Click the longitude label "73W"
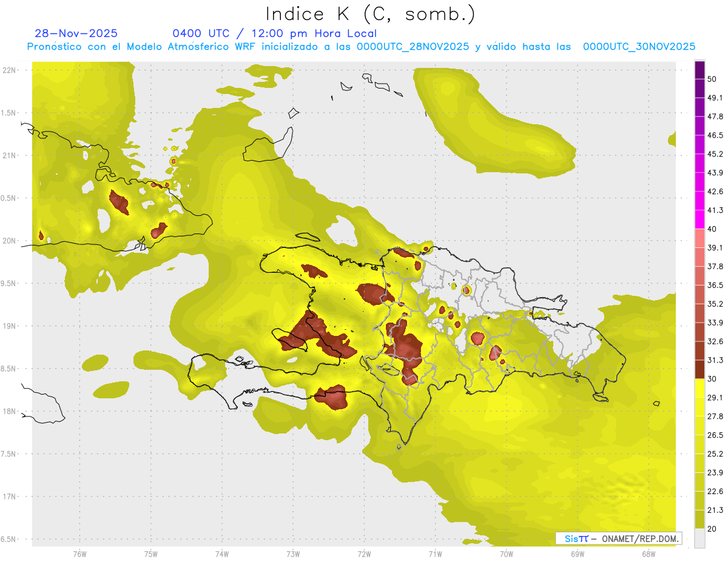Image resolution: width=728 pixels, height=562 pixels. tap(293, 554)
